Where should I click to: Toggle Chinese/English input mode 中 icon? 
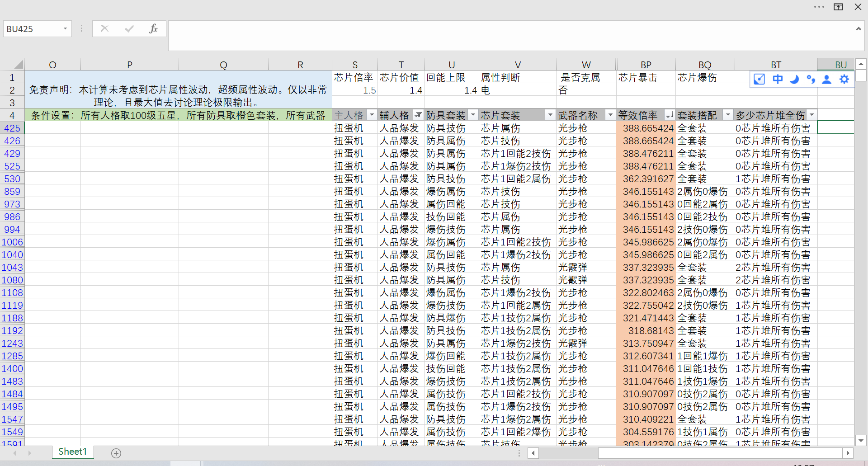(x=777, y=79)
